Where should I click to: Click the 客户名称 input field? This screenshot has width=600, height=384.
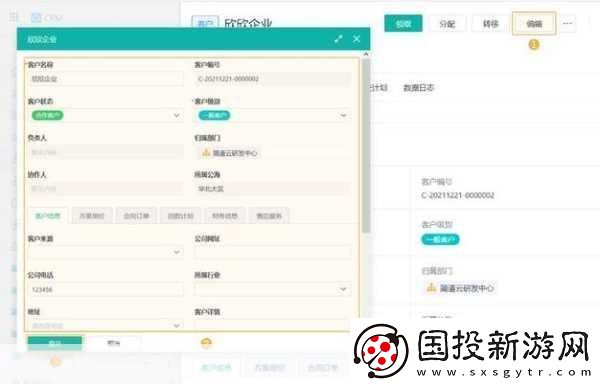tap(105, 79)
